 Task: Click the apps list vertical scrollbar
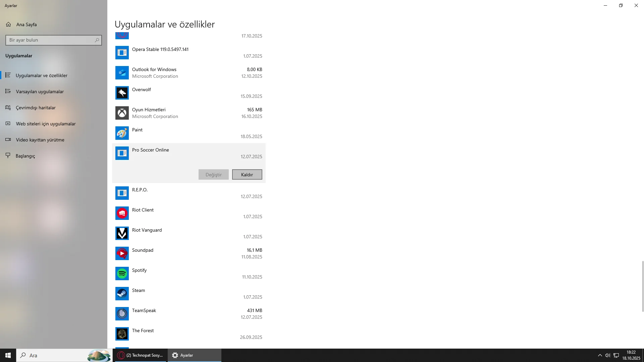pyautogui.click(x=643, y=286)
